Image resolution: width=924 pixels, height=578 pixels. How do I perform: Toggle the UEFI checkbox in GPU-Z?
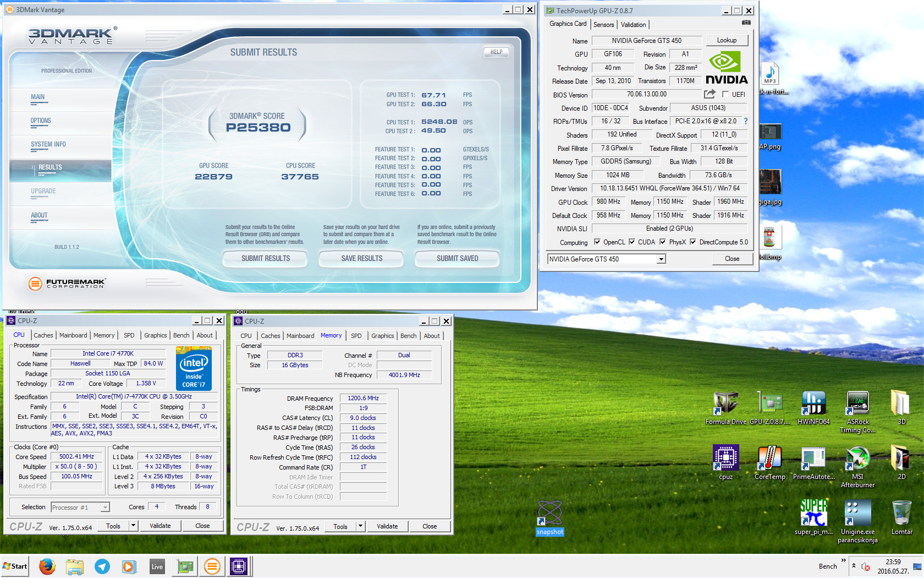725,94
